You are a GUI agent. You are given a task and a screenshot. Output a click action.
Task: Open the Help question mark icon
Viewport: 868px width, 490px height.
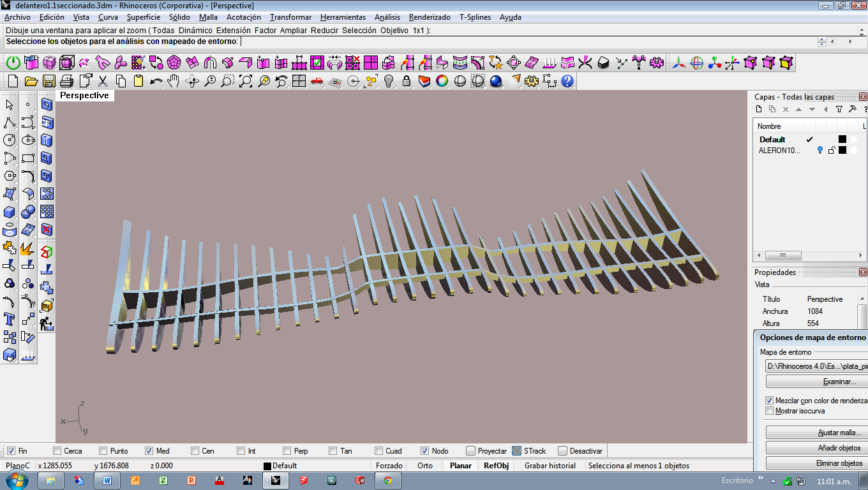click(x=567, y=81)
